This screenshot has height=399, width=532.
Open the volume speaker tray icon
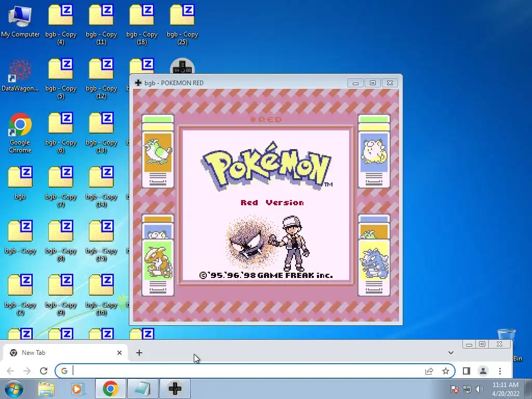click(480, 389)
